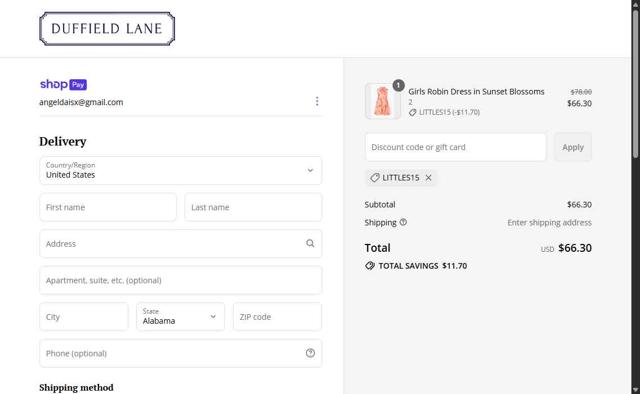Click the tag icon in the LITTLES15 chip
Image resolution: width=640 pixels, height=394 pixels.
[375, 178]
